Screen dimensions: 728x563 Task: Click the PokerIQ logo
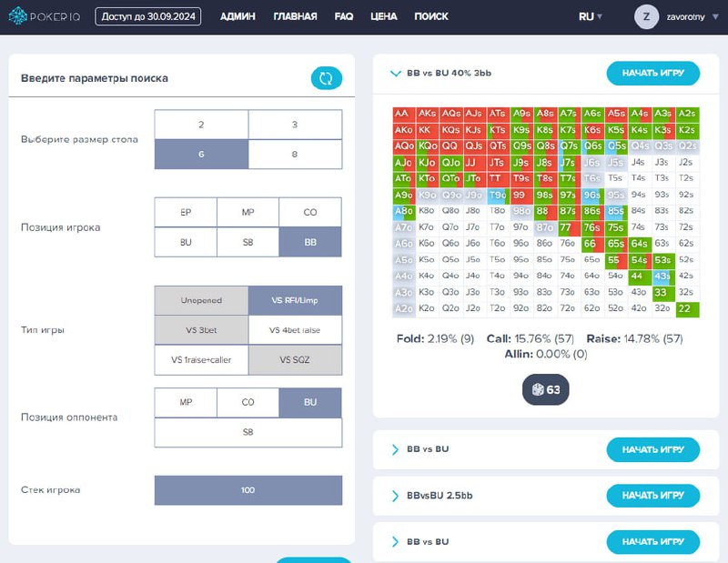(45, 16)
